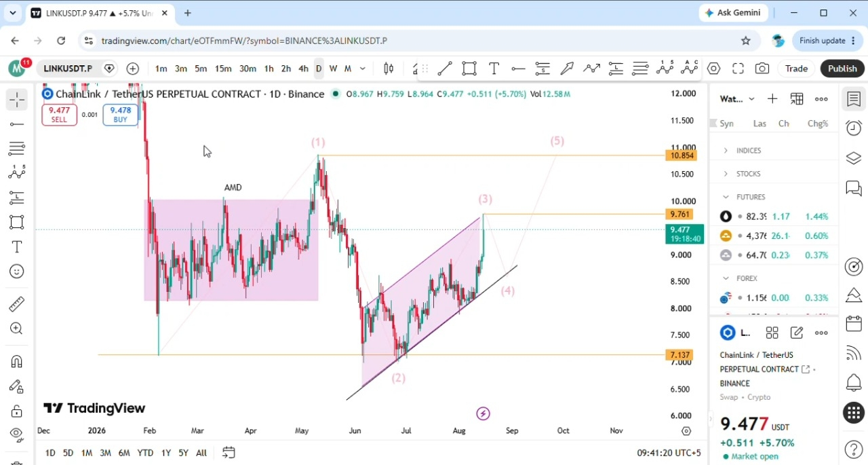Open the Chrome tab search dropdown
This screenshot has width=868, height=465.
[12, 13]
